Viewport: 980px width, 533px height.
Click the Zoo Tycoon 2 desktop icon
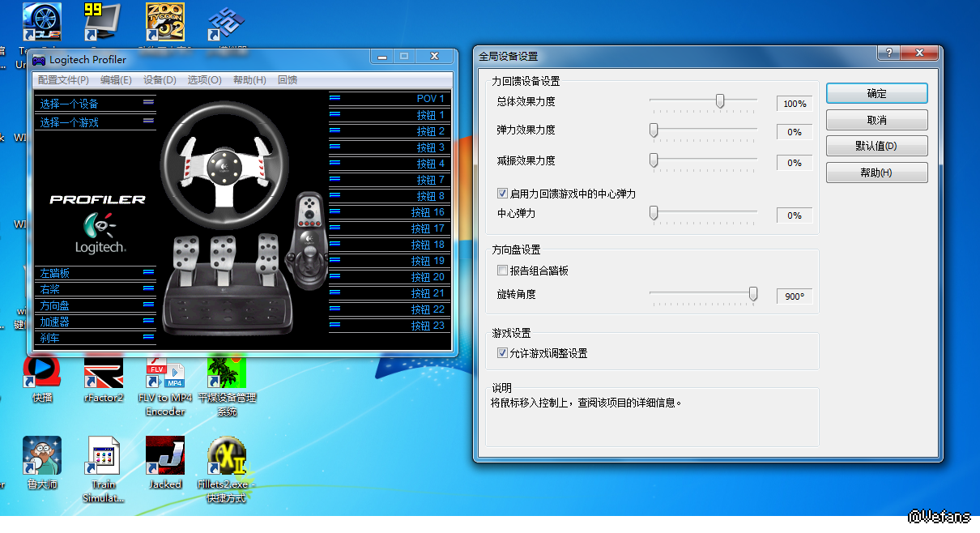[x=164, y=22]
